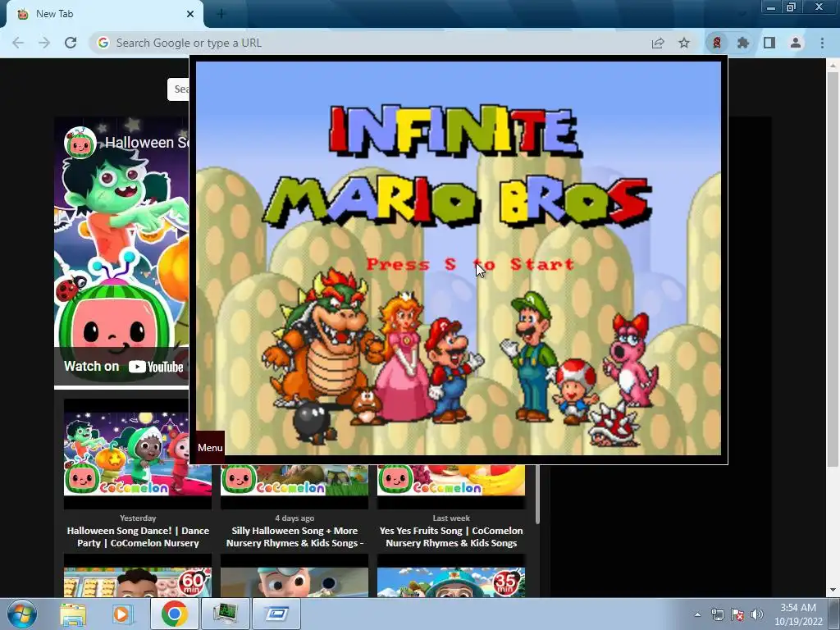
Task: Click the page search box behind the popup
Action: 178,89
